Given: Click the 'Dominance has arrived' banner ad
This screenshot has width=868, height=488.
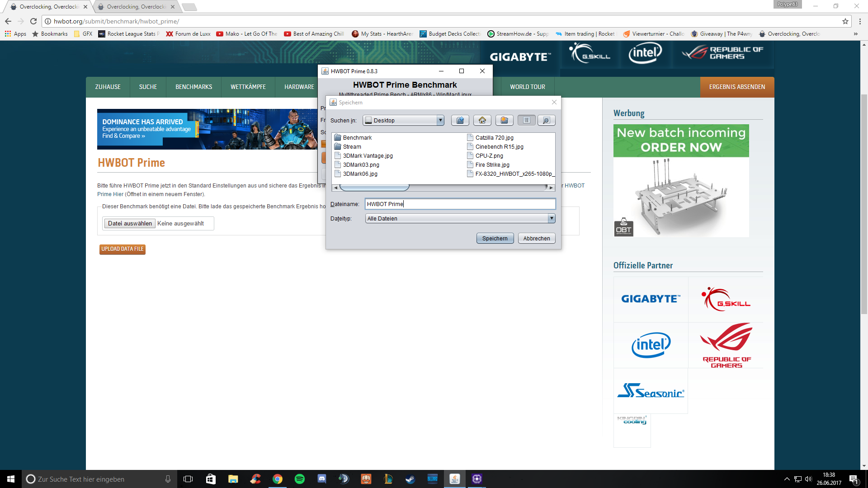Looking at the screenshot, I should tap(208, 129).
